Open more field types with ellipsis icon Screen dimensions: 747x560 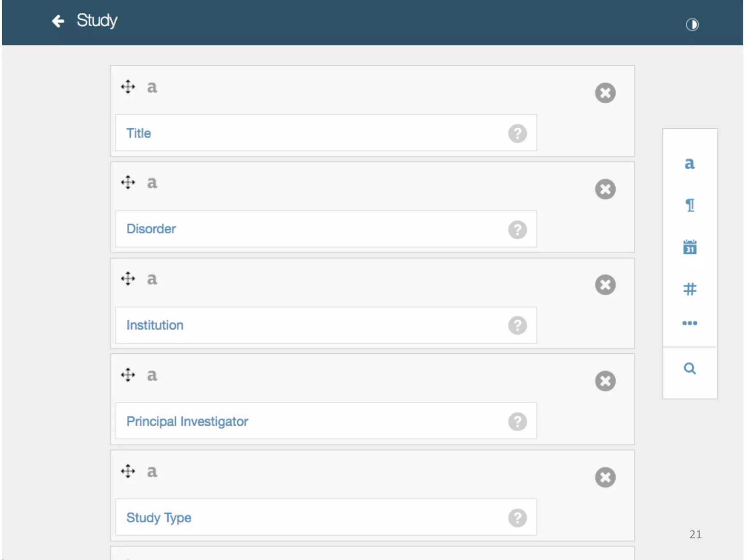[x=689, y=323]
